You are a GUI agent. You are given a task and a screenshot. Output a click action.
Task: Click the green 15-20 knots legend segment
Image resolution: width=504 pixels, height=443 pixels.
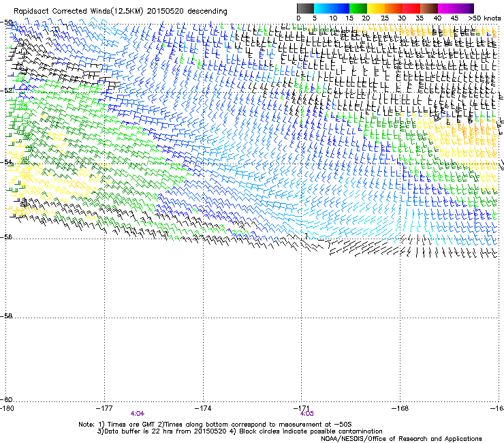pyautogui.click(x=358, y=8)
